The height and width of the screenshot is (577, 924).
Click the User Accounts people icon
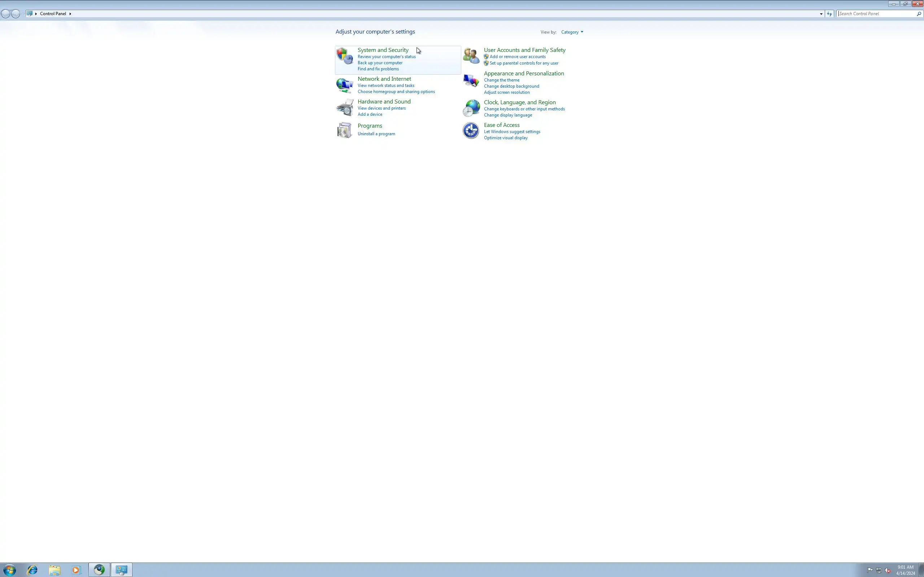tap(471, 56)
